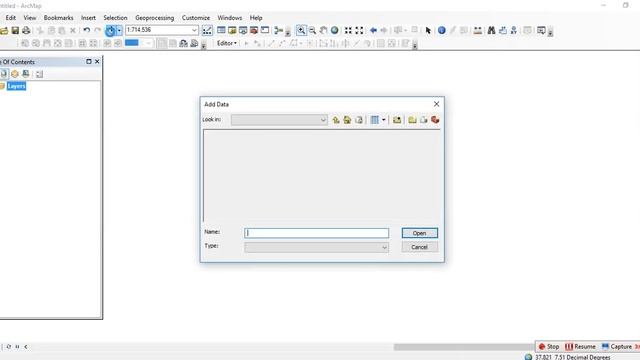The height and width of the screenshot is (360, 640).
Task: Open the Bookmarks menu
Action: 58,18
